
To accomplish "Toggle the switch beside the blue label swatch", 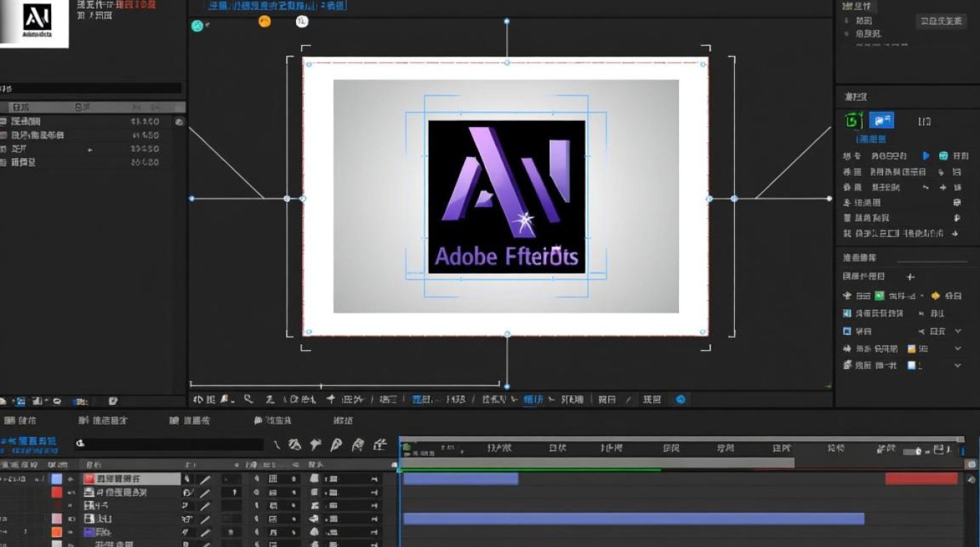I will tap(71, 479).
